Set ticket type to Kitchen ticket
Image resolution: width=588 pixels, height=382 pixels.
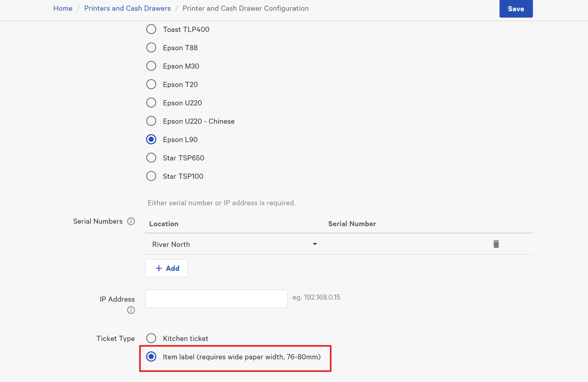pos(151,338)
